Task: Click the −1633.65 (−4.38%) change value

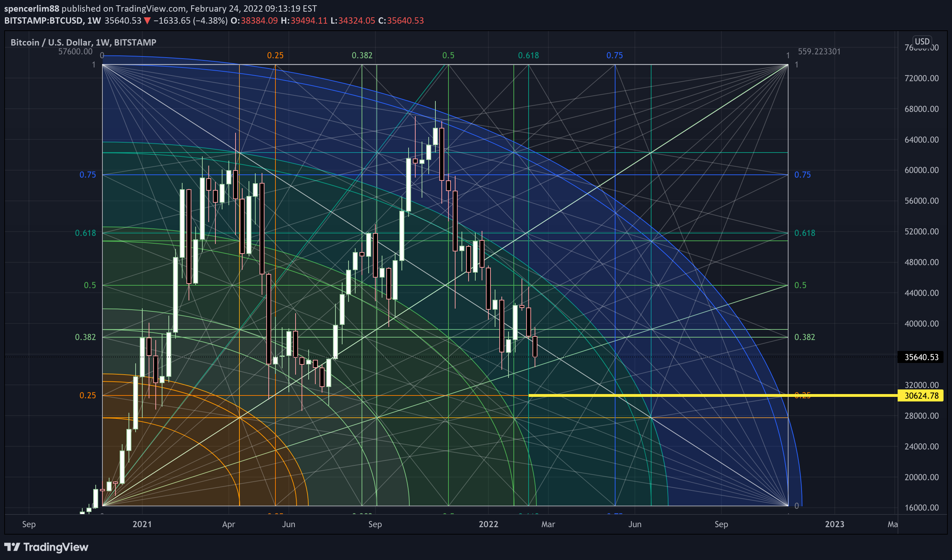Action: pyautogui.click(x=190, y=20)
